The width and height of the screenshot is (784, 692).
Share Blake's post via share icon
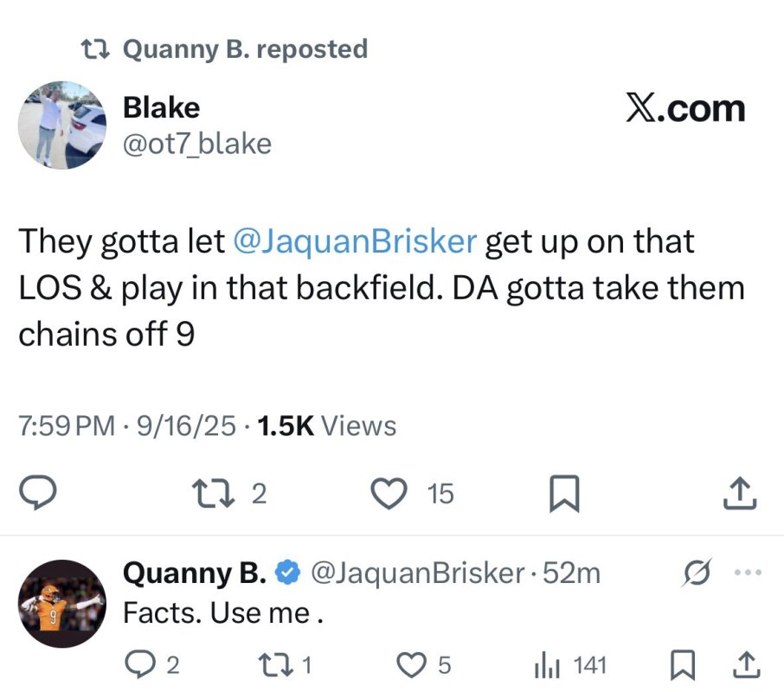point(740,493)
